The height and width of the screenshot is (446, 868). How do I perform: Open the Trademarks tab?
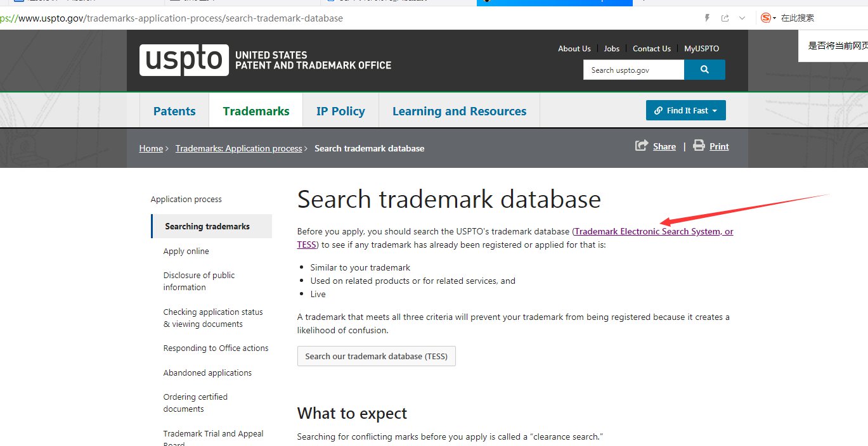coord(256,111)
